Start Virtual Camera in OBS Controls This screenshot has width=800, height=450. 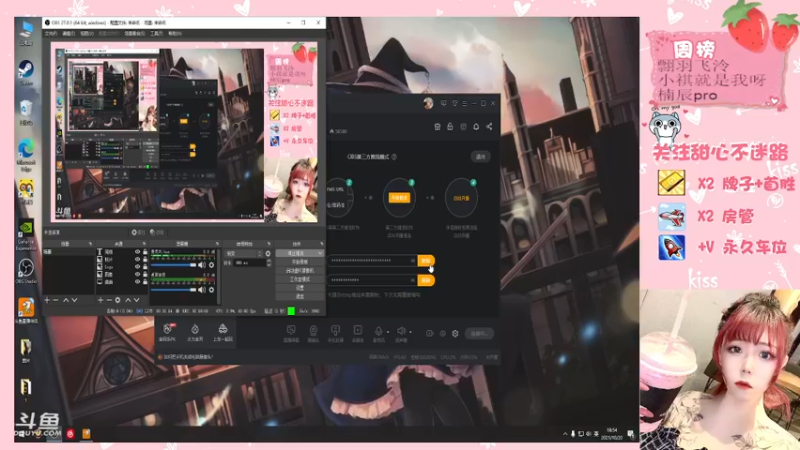click(300, 270)
